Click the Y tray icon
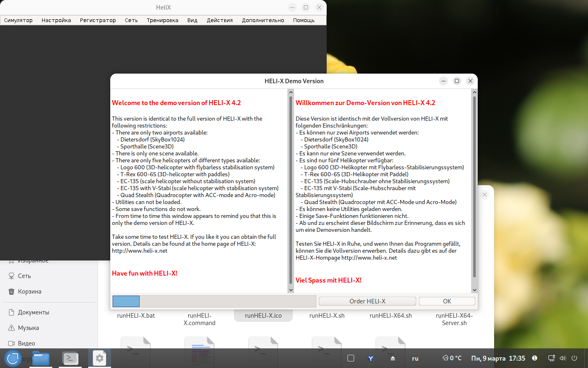This screenshot has height=368, width=588. pos(371,358)
